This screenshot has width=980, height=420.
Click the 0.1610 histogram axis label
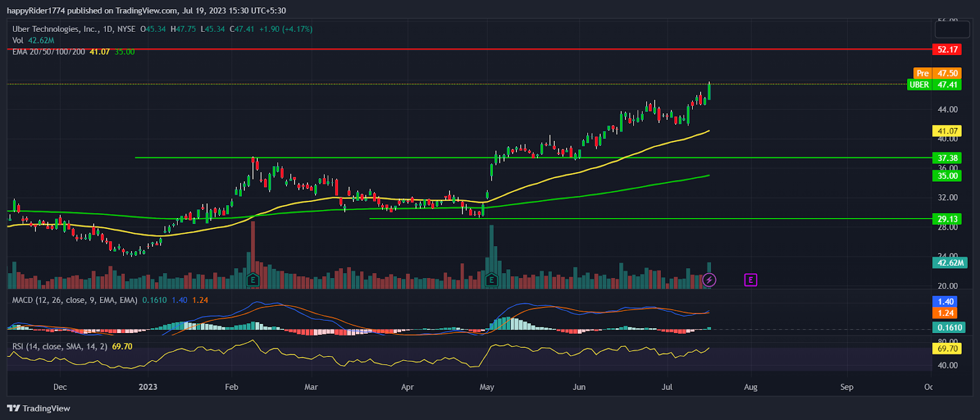click(x=950, y=328)
